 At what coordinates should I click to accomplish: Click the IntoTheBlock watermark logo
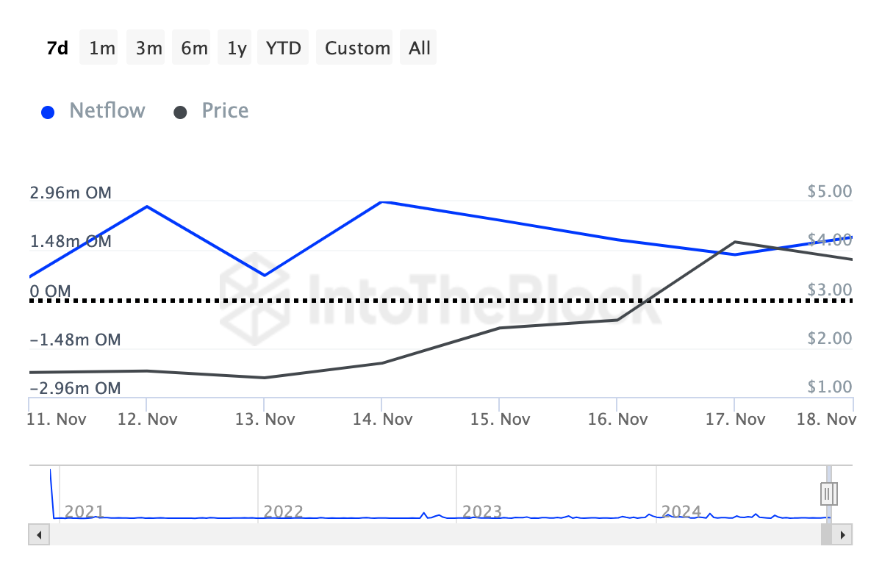[x=250, y=294]
